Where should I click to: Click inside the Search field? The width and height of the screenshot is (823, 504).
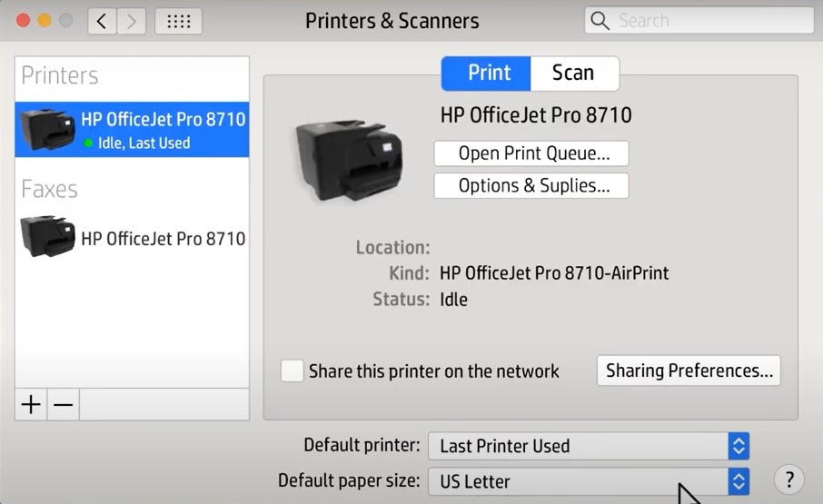[x=709, y=21]
